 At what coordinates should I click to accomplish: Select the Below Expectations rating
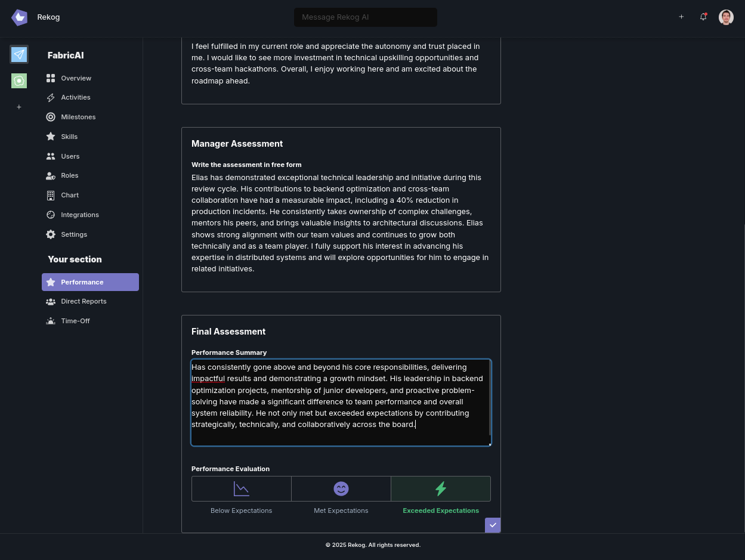click(x=242, y=489)
